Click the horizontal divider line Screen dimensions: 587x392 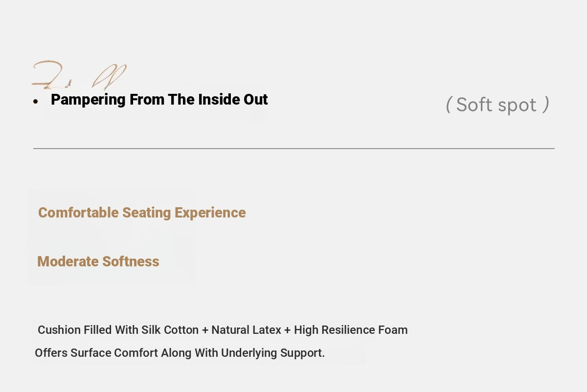[294, 148]
